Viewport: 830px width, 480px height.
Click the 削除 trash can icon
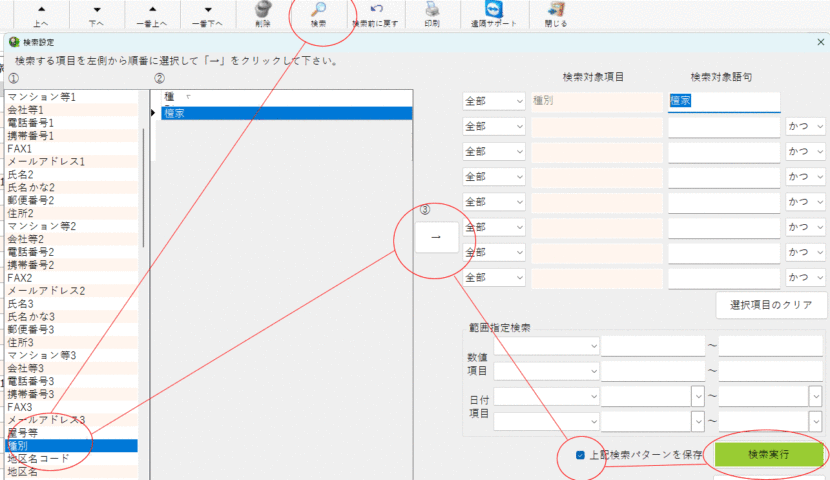click(262, 9)
